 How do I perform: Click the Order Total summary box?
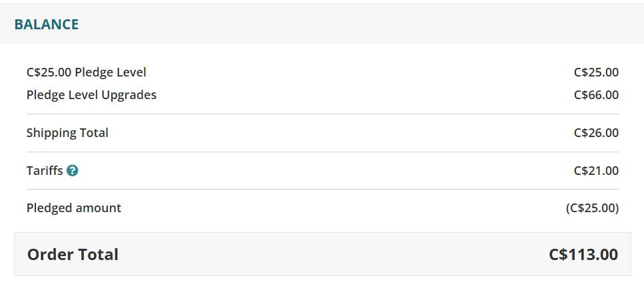[x=322, y=254]
